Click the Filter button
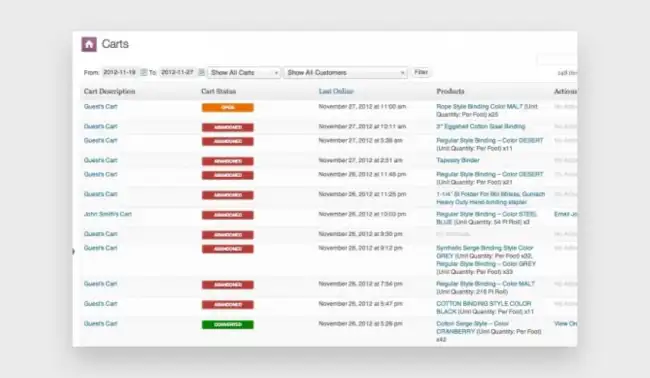Image resolution: width=650 pixels, height=378 pixels. (421, 72)
